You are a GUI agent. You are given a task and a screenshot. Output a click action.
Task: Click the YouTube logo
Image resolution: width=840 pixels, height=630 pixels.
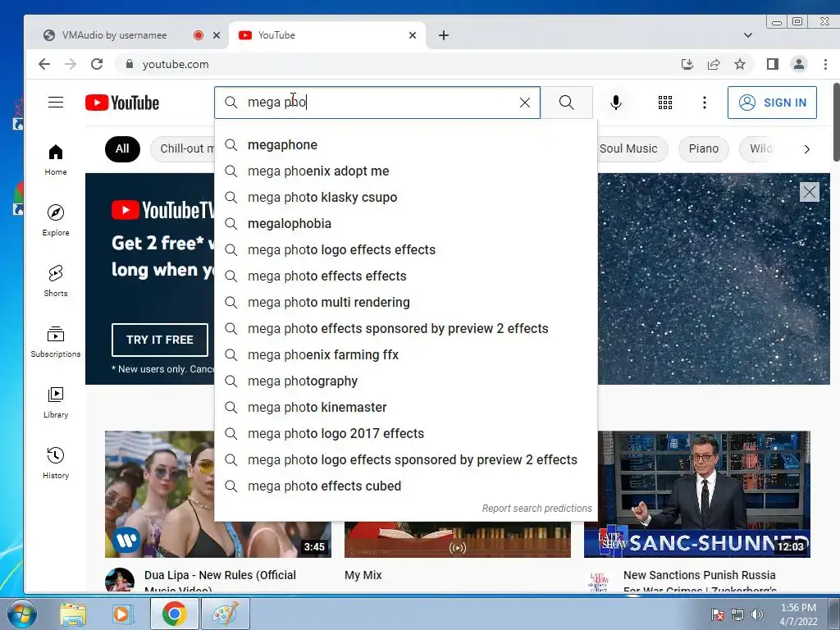point(122,103)
